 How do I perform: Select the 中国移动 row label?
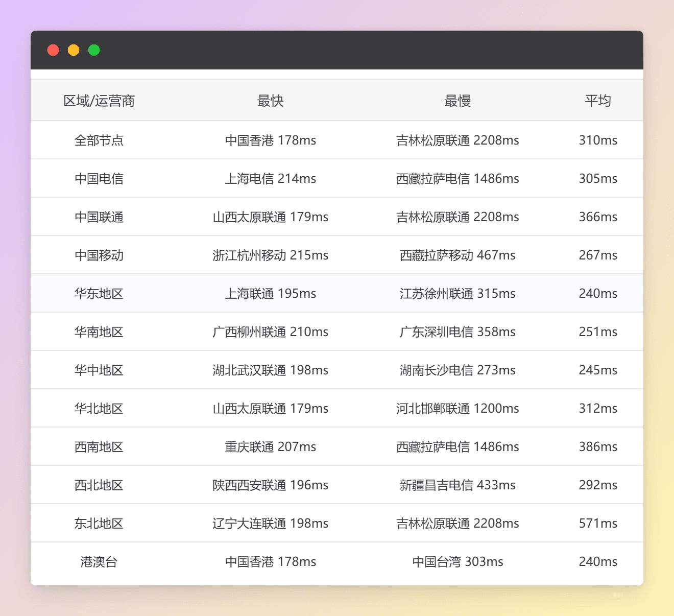coord(99,255)
